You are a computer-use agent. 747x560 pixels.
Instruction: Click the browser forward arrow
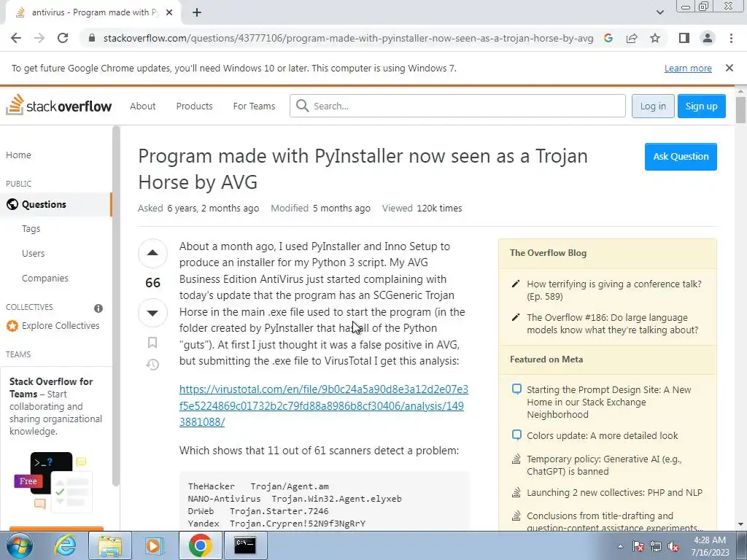pyautogui.click(x=39, y=38)
